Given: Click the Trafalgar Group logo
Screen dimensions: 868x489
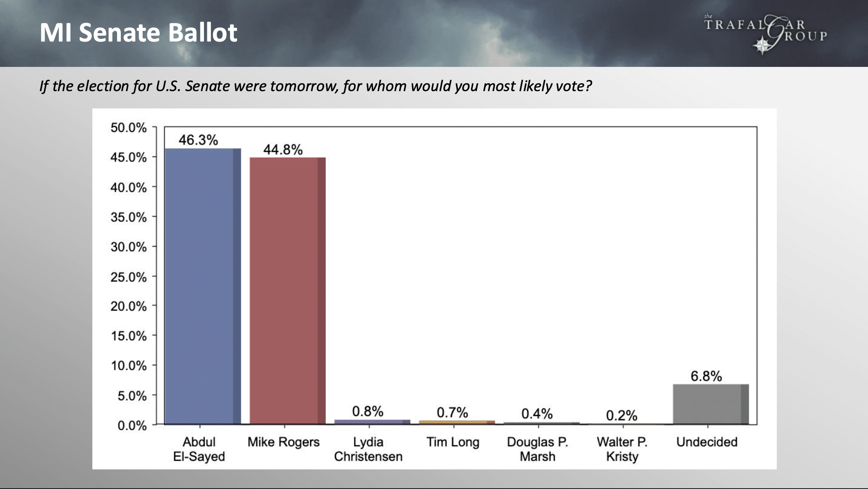Looking at the screenshot, I should click(x=765, y=34).
